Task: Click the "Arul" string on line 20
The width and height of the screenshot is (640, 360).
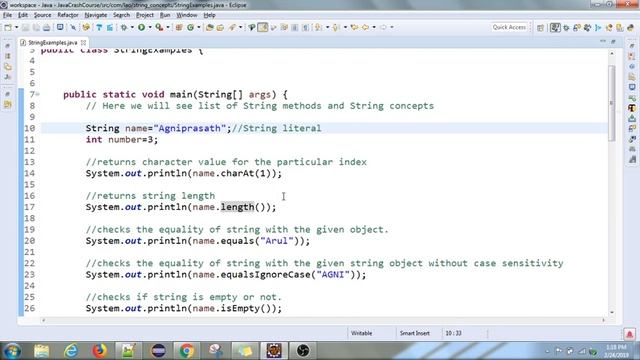Action: coord(277,241)
